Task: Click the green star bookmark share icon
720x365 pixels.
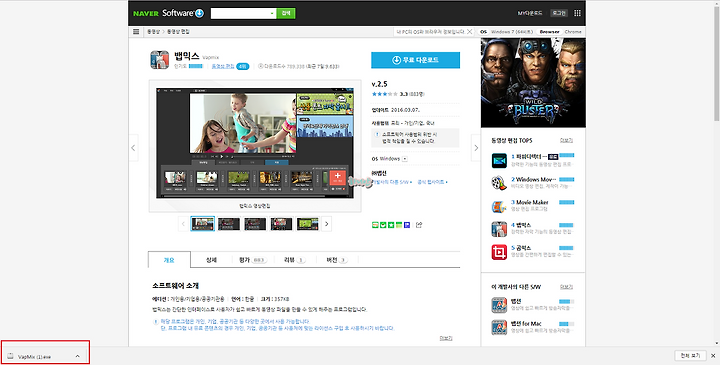Action: pyautogui.click(x=391, y=225)
